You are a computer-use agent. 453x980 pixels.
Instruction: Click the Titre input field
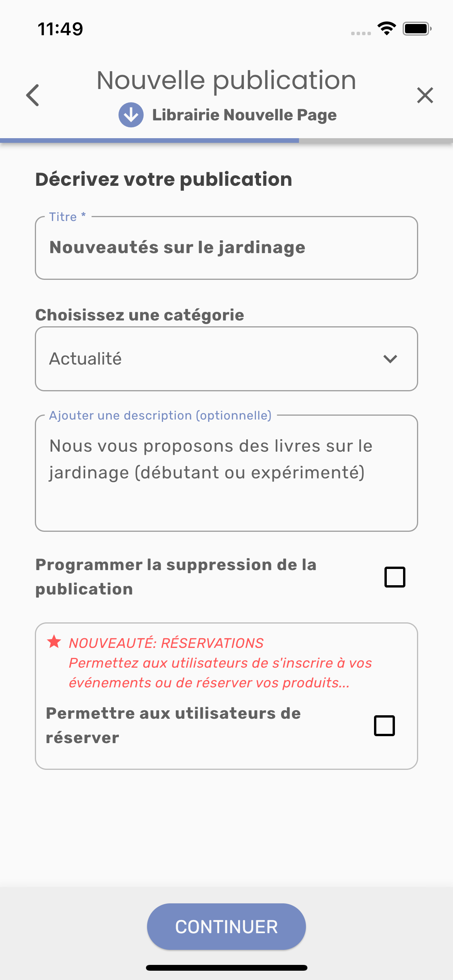click(226, 248)
